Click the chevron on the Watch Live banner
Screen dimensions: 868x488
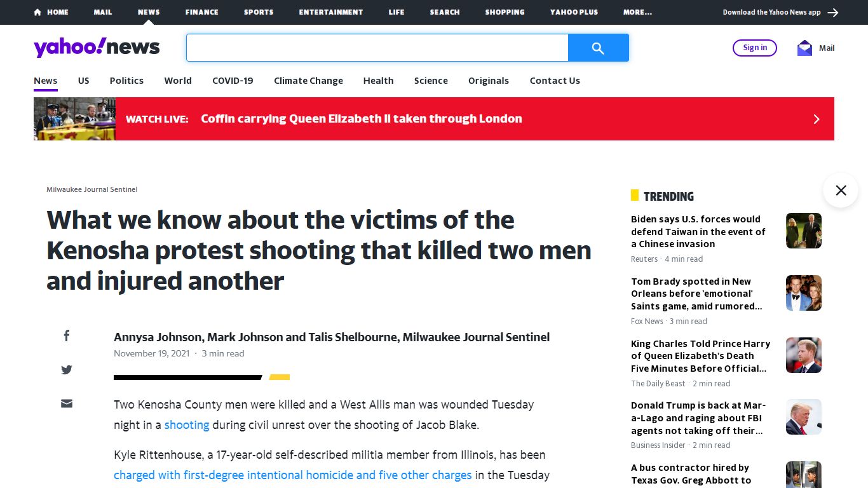[x=817, y=119]
